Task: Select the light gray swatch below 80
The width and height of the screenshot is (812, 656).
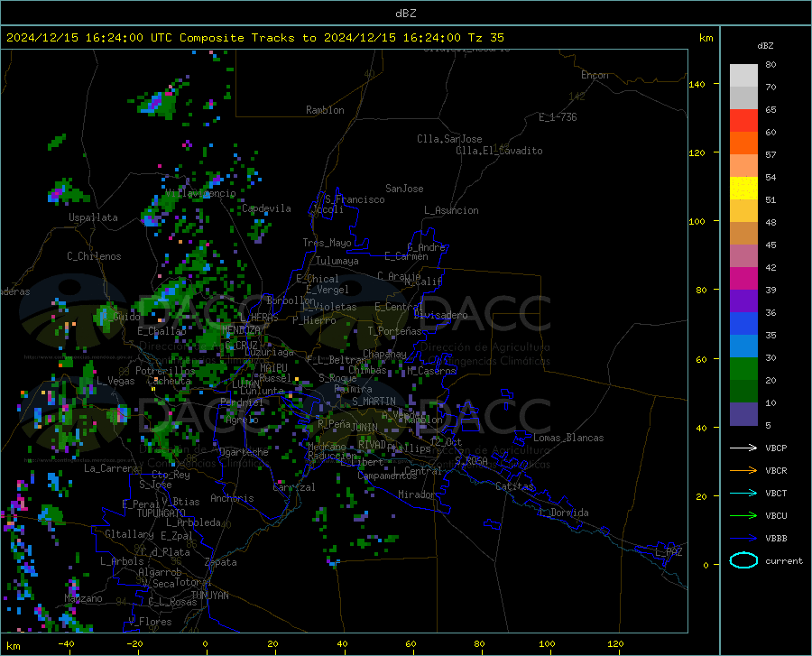Action: point(743,76)
